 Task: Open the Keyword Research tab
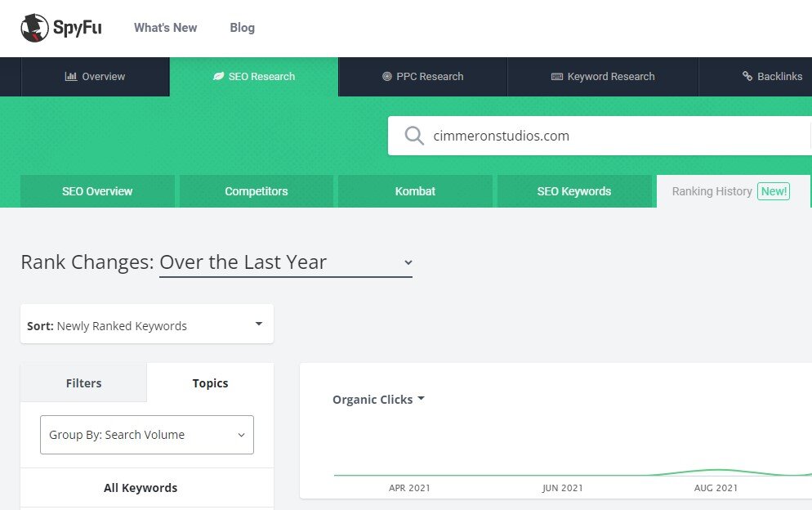tap(603, 77)
